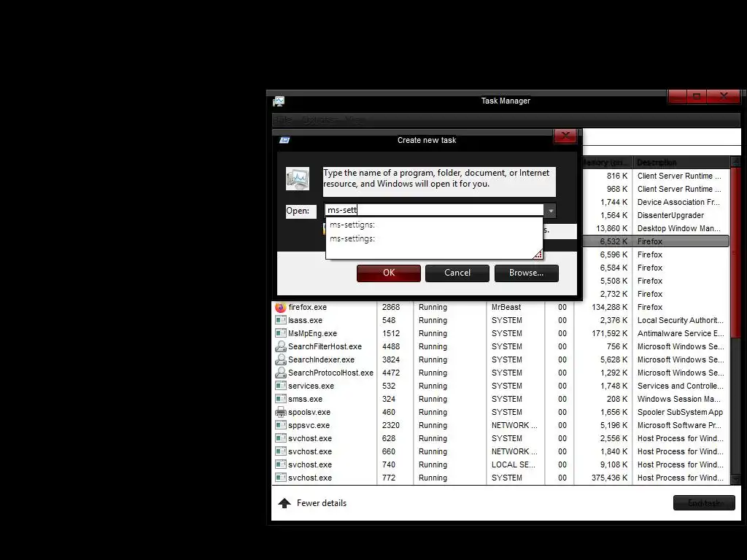Viewport: 747px width, 560px height.
Task: Select the SearchProtocolHost.exe process name
Action: pos(330,373)
